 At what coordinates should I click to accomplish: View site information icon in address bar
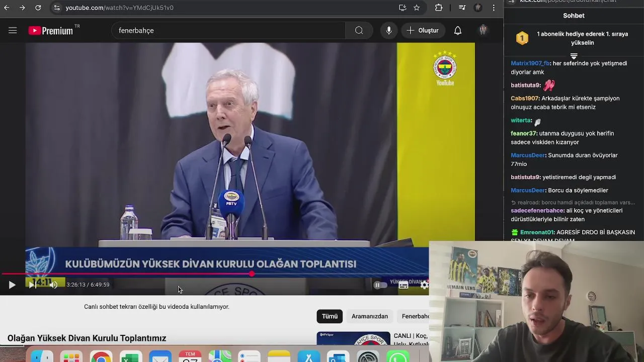pyautogui.click(x=57, y=8)
